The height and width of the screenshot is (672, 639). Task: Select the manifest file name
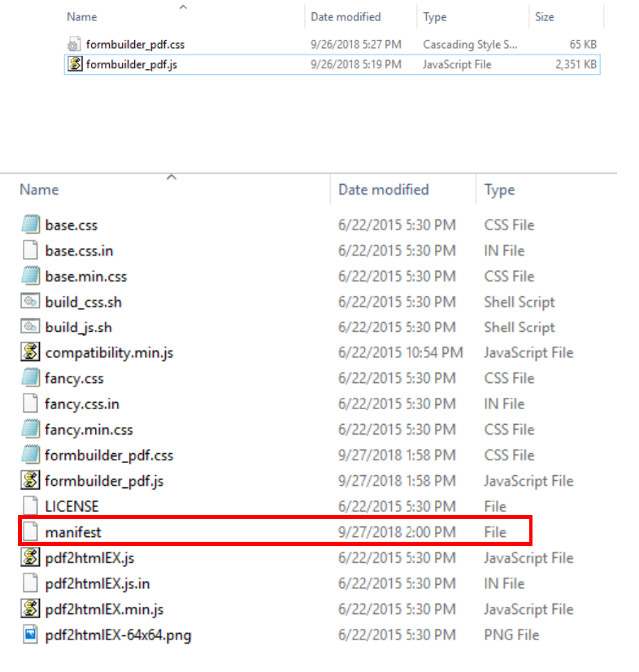pos(73,532)
